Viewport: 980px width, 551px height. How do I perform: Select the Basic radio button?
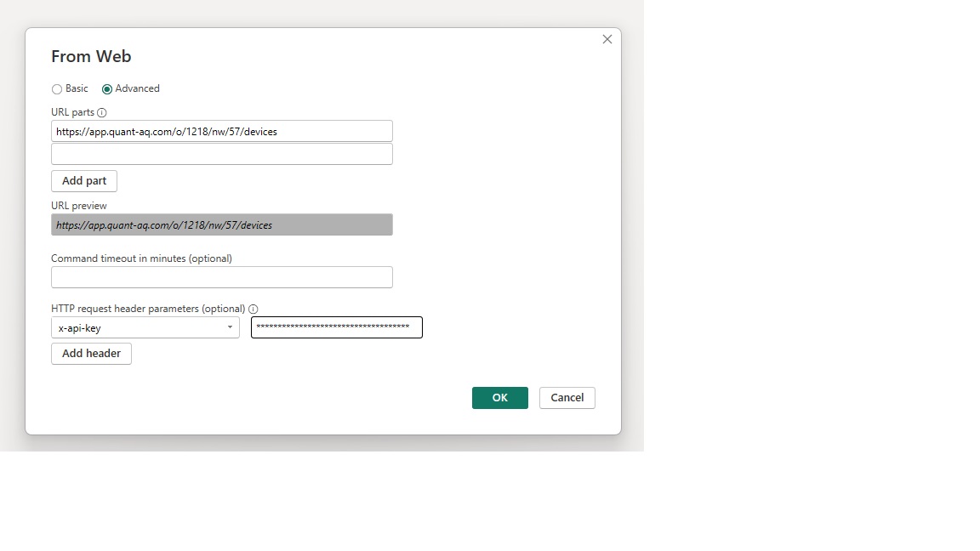(57, 89)
